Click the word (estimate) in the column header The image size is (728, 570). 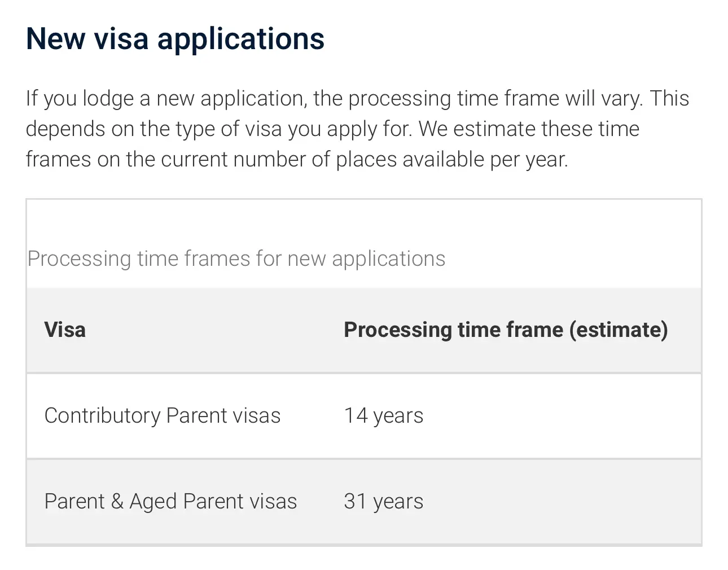[619, 330]
